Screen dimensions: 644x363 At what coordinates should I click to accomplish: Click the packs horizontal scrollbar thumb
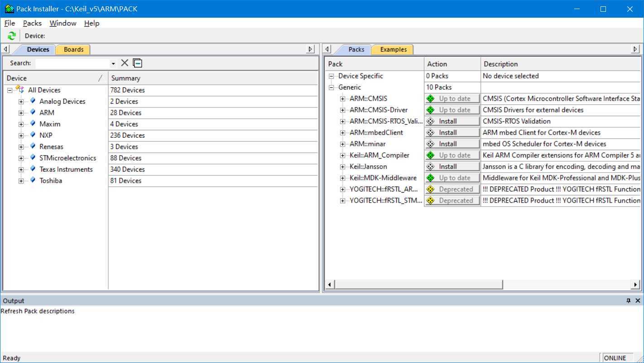418,285
